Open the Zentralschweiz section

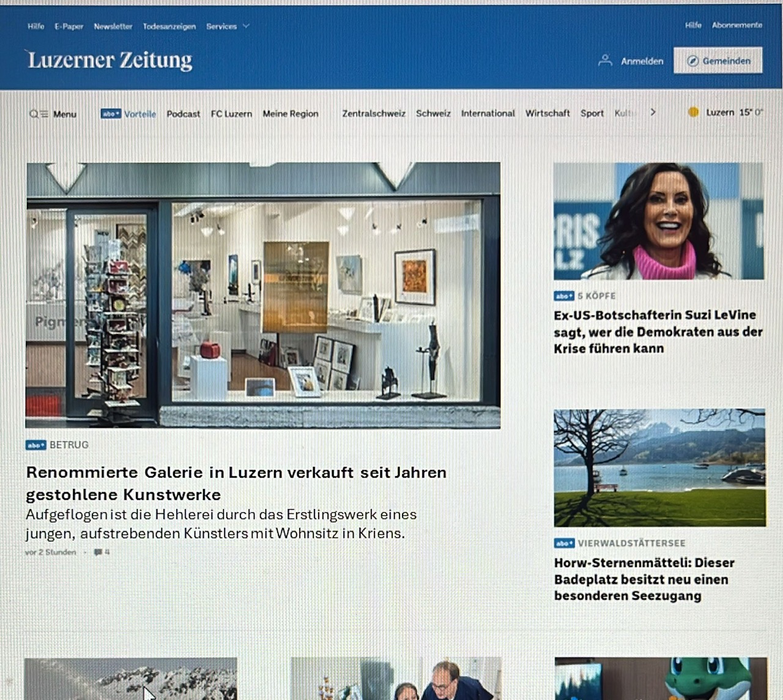pos(373,113)
